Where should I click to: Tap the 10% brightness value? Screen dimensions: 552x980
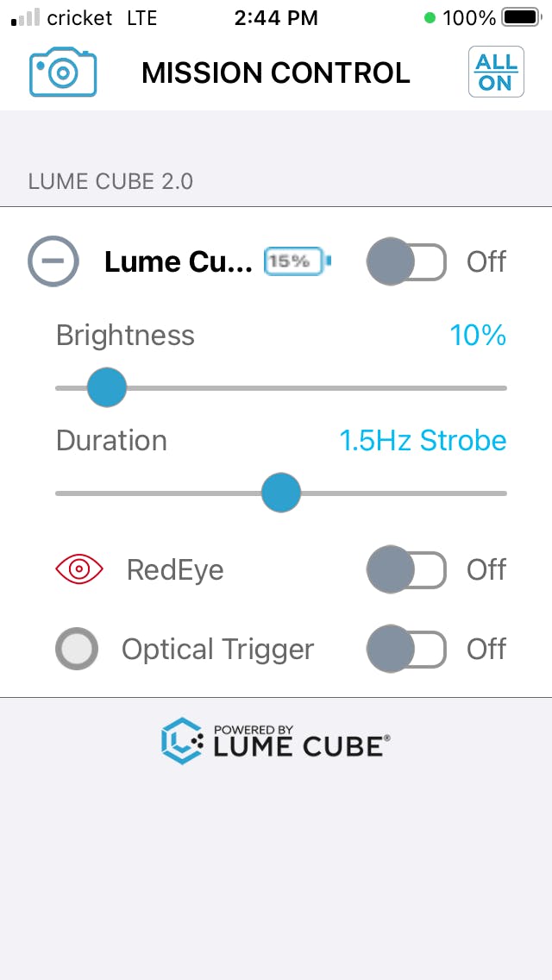(478, 336)
